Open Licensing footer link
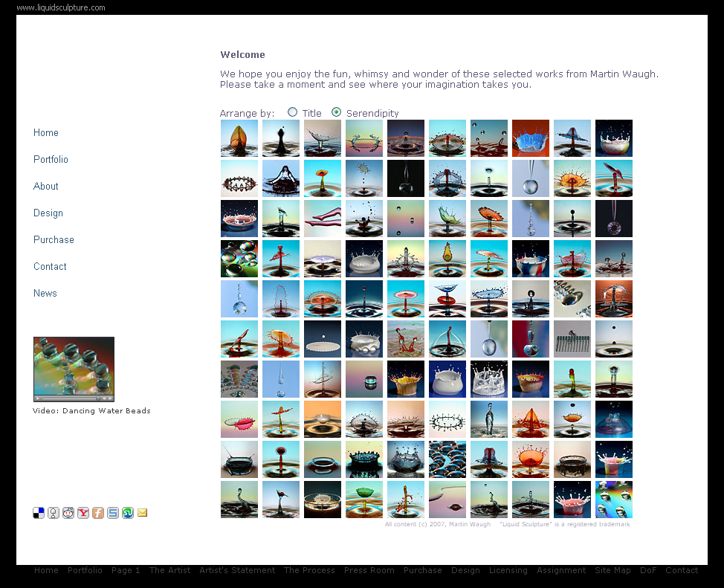 point(508,570)
